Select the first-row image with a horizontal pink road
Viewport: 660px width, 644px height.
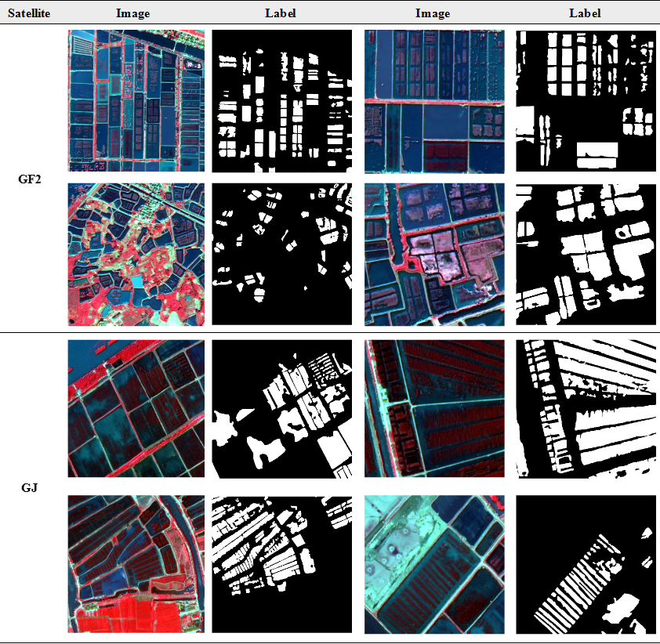click(434, 101)
